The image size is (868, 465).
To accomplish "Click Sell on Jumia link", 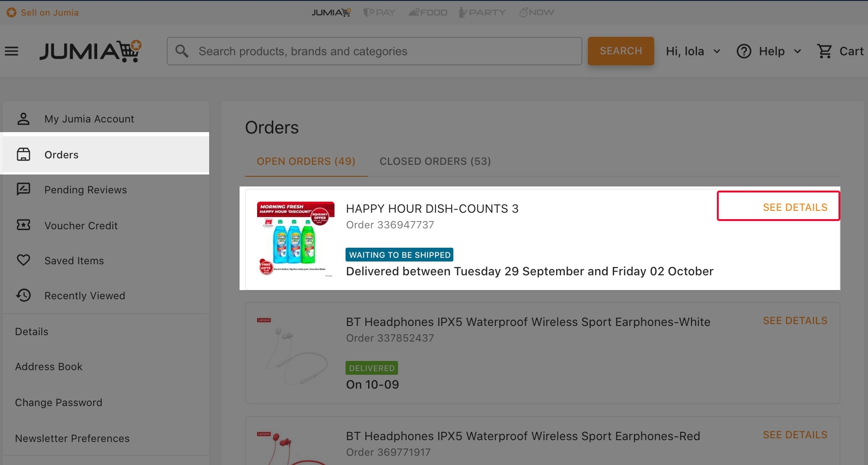I will pos(50,12).
